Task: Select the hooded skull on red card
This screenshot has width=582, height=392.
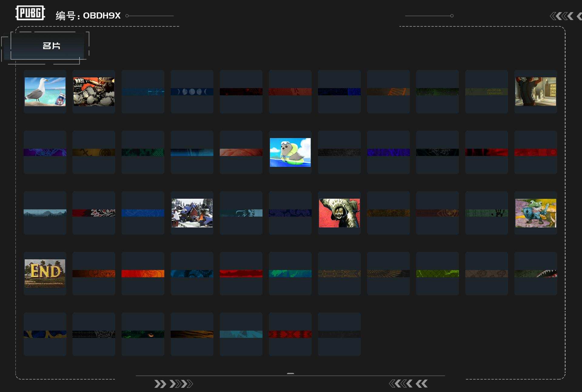Action: (339, 213)
